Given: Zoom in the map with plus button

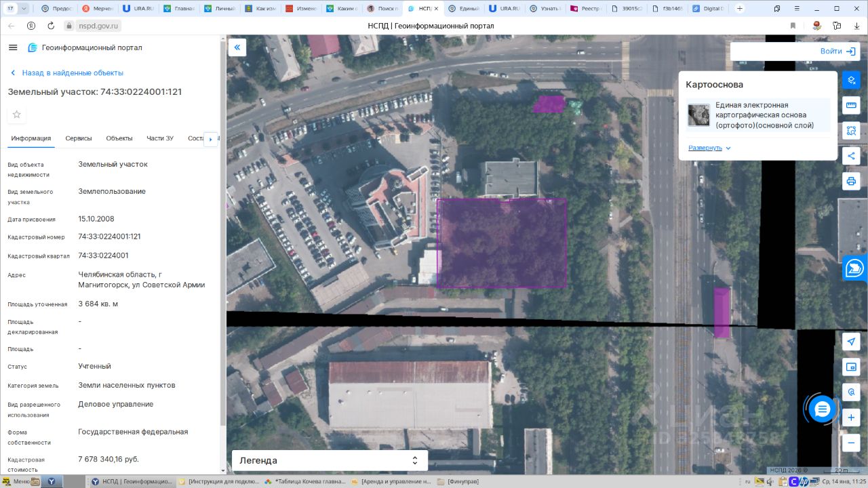Looking at the screenshot, I should (851, 418).
